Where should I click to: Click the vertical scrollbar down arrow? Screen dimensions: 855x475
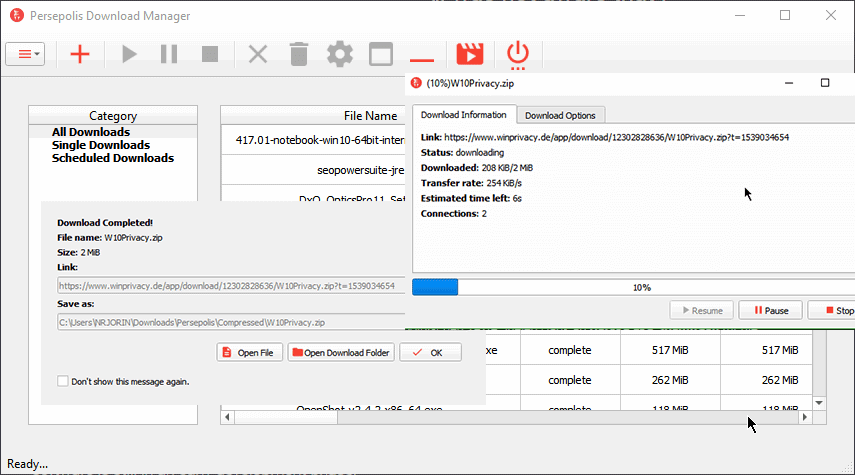pyautogui.click(x=819, y=403)
